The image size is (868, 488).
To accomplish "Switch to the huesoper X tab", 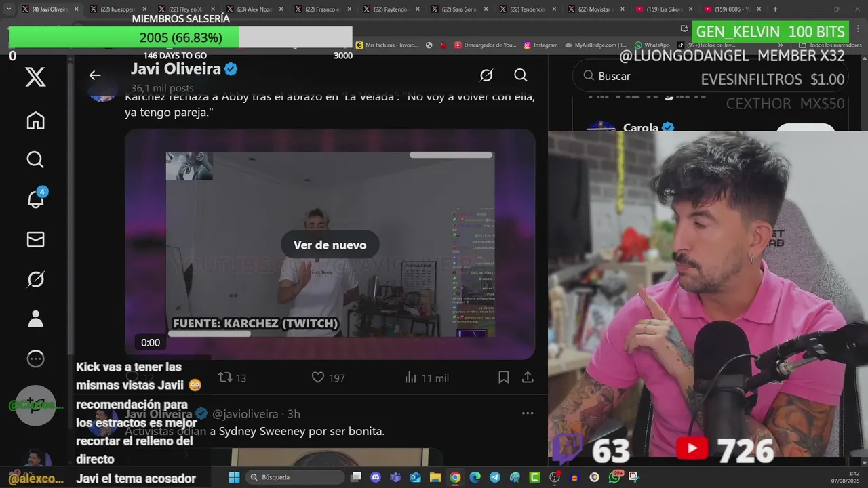I will point(117,9).
